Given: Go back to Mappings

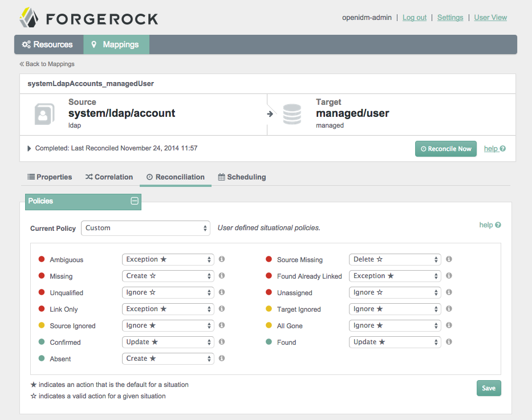Looking at the screenshot, I should click(47, 64).
